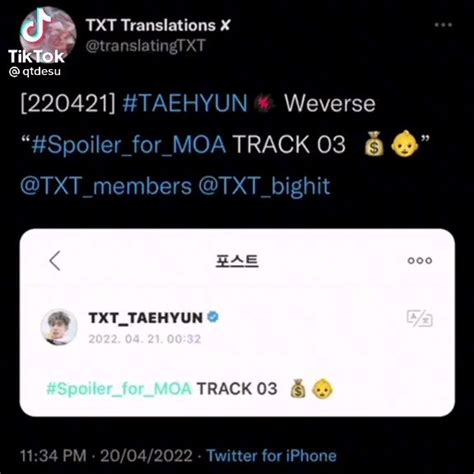Click the 포스트 header title
Viewport: 474px width, 474px height.
click(237, 261)
